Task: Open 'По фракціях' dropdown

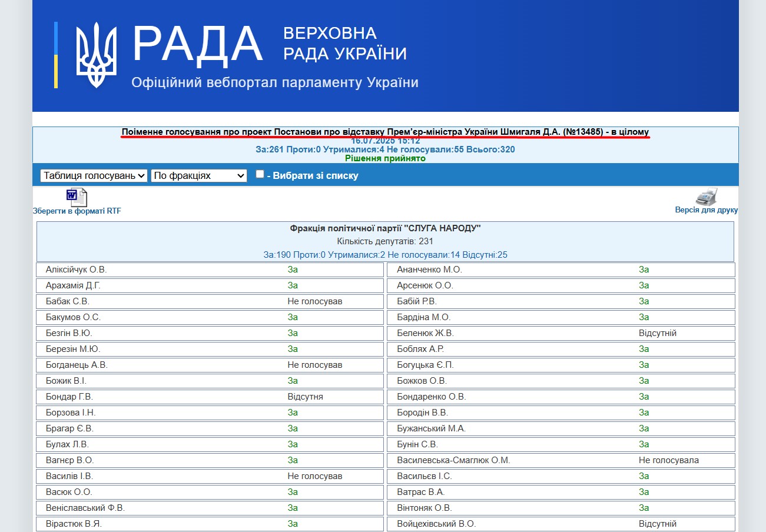Action: (x=199, y=175)
